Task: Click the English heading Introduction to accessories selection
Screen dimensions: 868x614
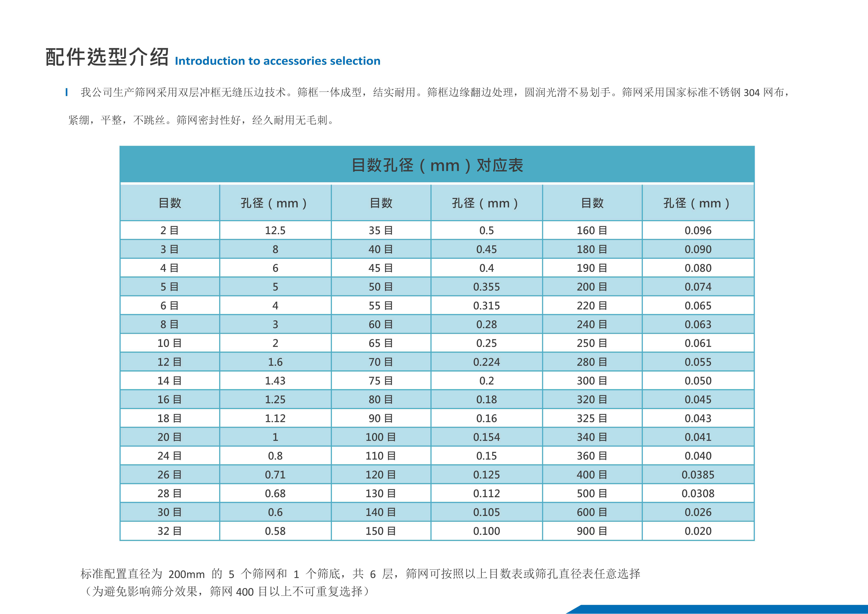Action: pyautogui.click(x=277, y=61)
